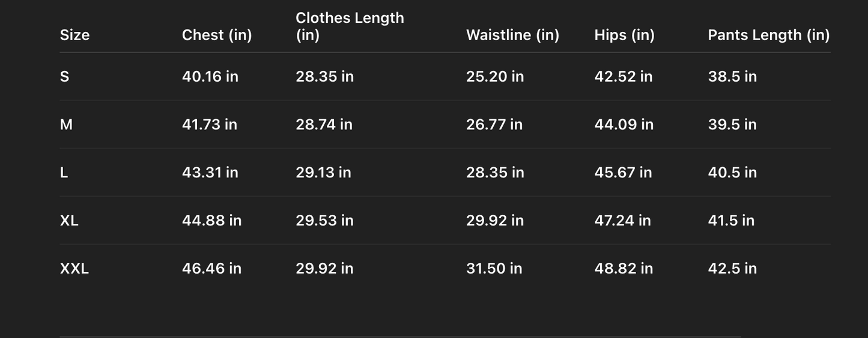The width and height of the screenshot is (868, 338).
Task: Click the 28.35 in waistline value
Action: tap(495, 173)
